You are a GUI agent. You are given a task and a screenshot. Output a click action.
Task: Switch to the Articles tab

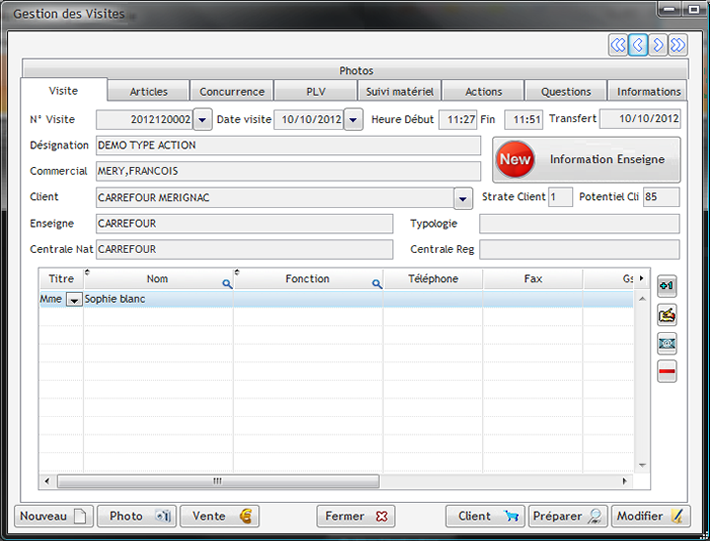148,92
